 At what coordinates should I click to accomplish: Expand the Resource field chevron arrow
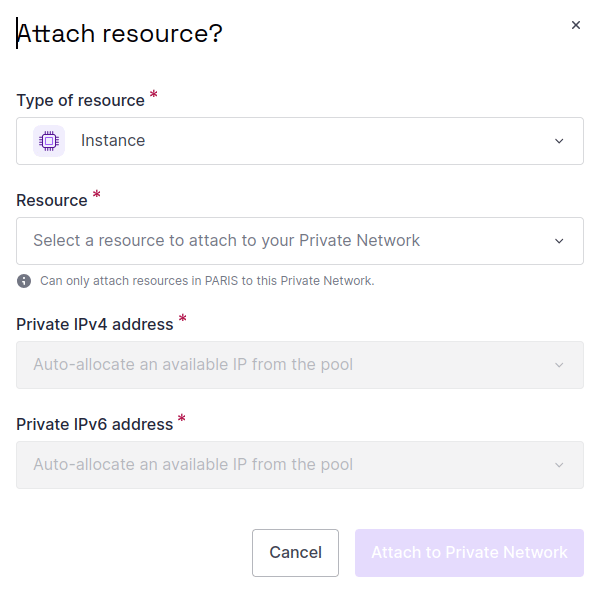[x=559, y=241]
